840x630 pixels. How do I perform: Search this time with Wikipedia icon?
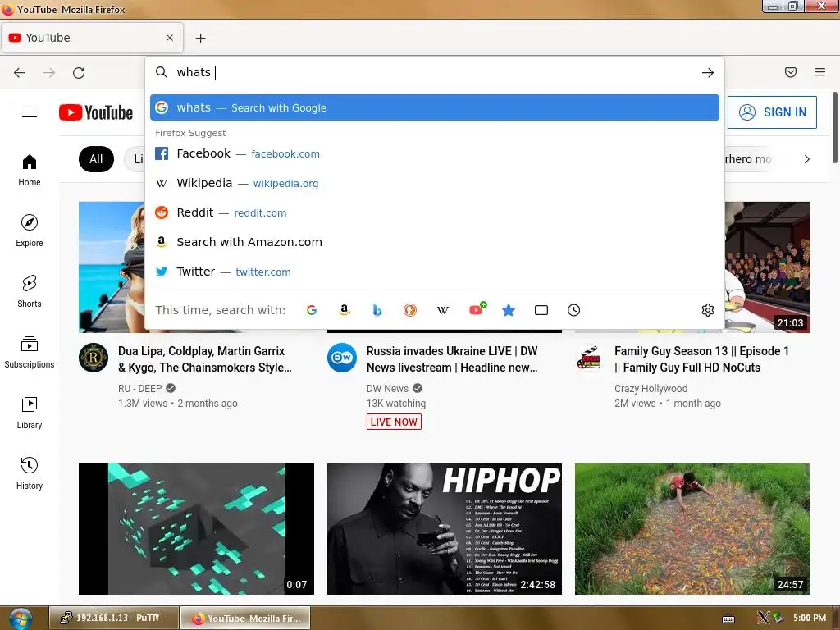coord(442,310)
